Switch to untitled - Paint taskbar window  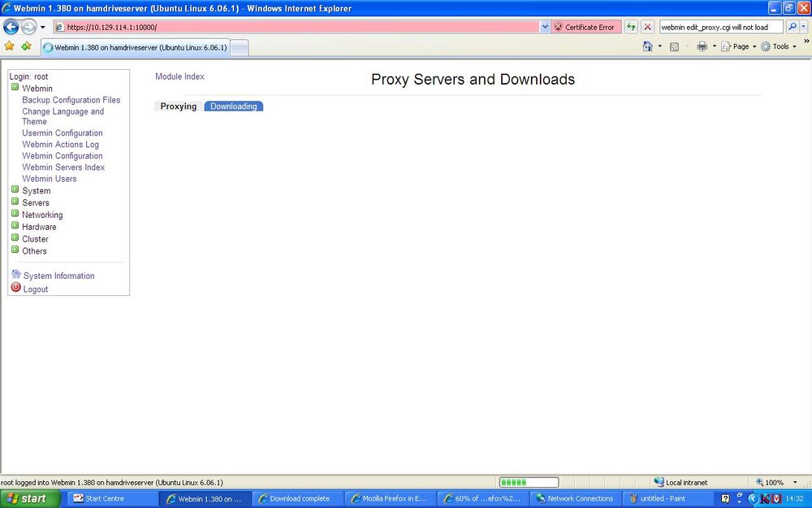[x=667, y=499]
